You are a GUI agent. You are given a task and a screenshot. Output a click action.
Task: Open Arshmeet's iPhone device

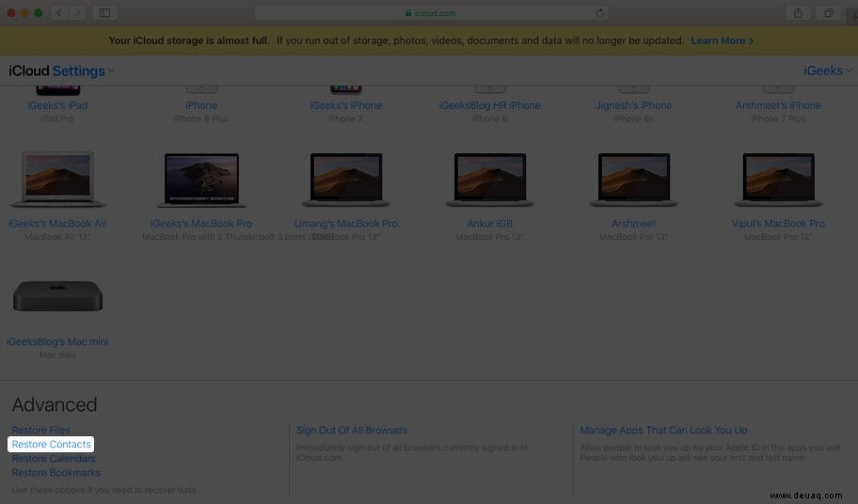[778, 105]
